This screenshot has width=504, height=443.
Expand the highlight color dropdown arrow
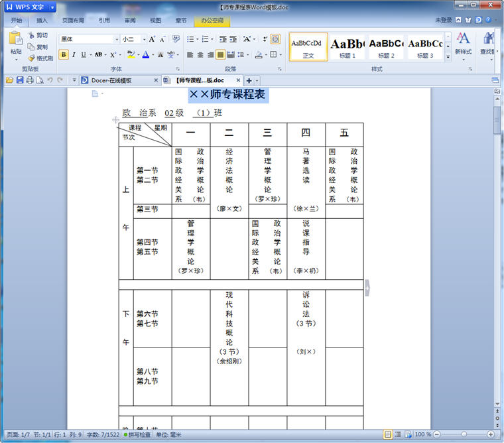coord(138,55)
